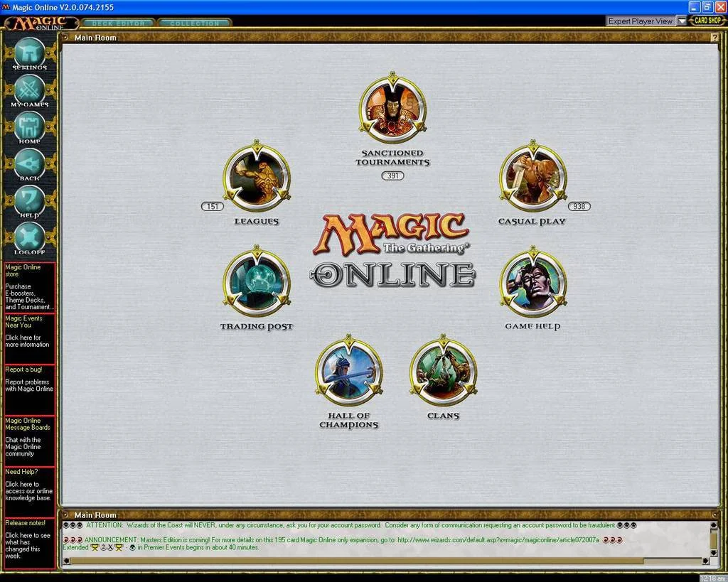Log off using the sidebar icon
This screenshot has width=728, height=582.
point(29,238)
